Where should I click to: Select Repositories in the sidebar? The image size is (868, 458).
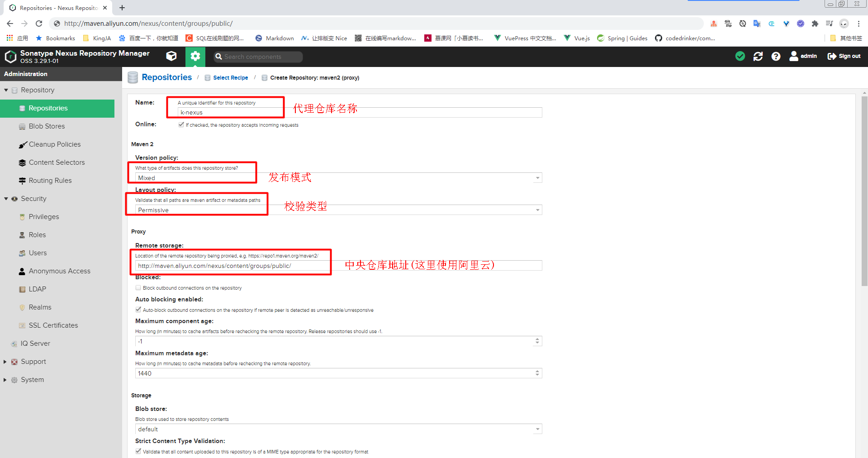(x=57, y=108)
